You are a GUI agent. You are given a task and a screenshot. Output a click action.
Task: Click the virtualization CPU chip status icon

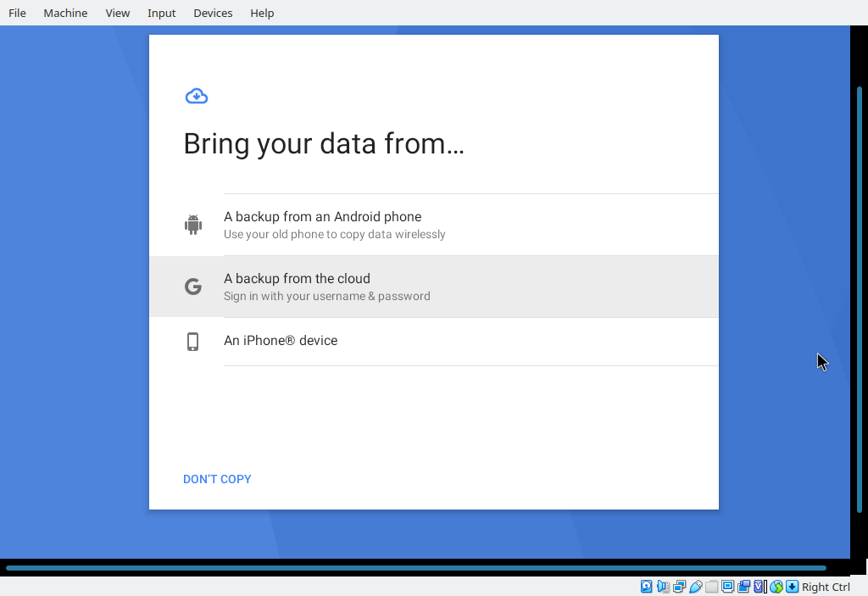(x=760, y=586)
